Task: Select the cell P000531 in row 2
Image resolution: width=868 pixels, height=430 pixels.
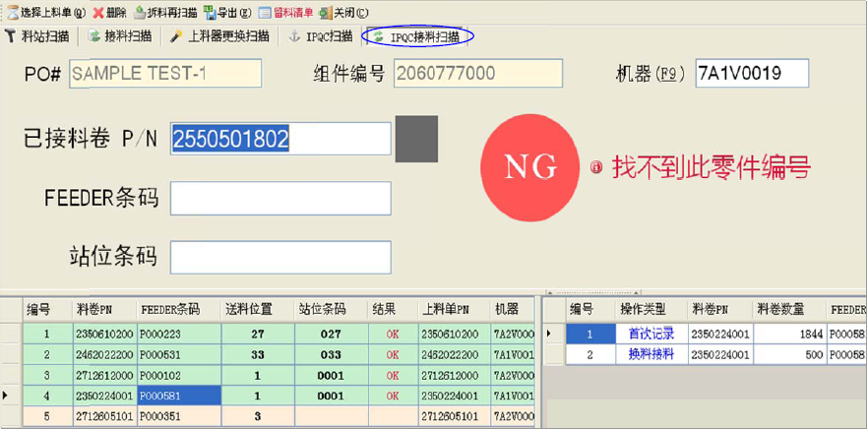Action: (179, 355)
